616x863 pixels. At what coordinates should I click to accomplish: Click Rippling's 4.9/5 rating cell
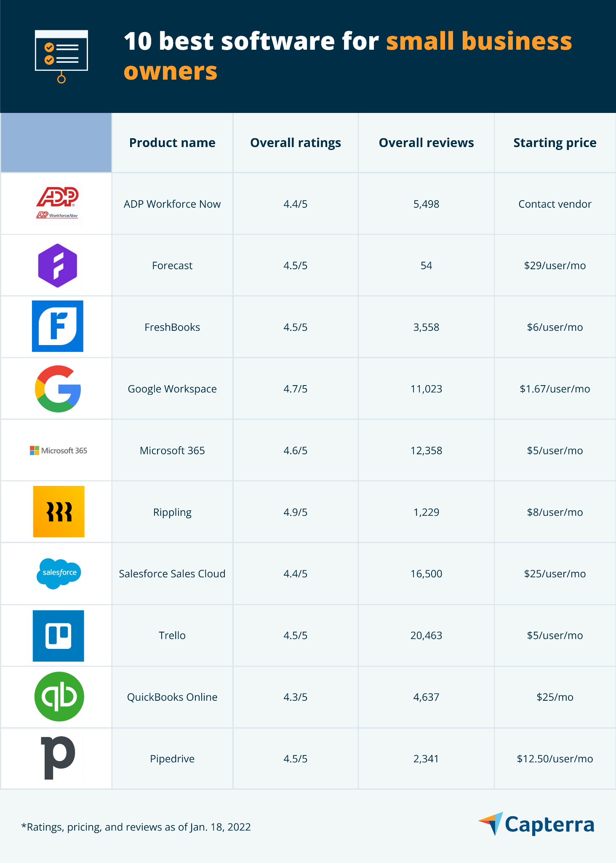click(296, 512)
